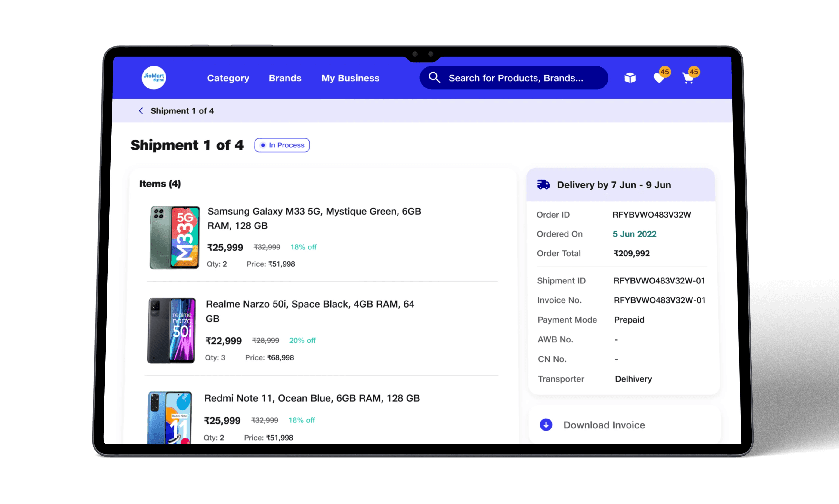Viewport: 839px width, 504px height.
Task: Click the JioMart digital logo
Action: coord(153,78)
